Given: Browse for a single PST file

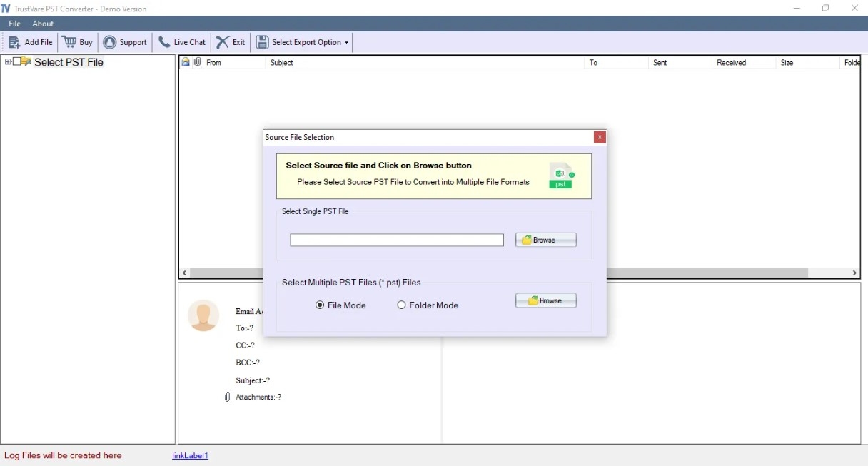Looking at the screenshot, I should (546, 240).
